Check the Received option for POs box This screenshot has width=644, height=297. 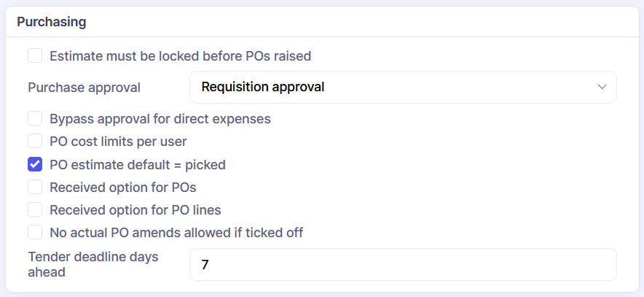click(x=35, y=187)
